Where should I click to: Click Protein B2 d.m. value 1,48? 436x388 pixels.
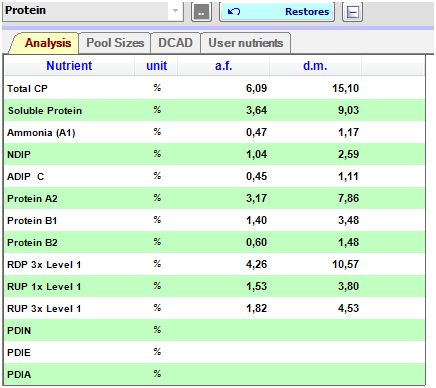click(x=348, y=242)
